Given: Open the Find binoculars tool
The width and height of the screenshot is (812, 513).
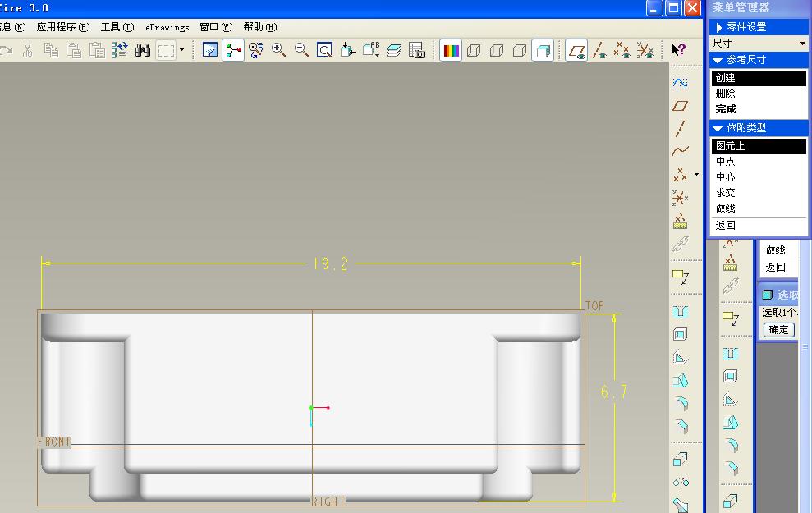Looking at the screenshot, I should 142,50.
